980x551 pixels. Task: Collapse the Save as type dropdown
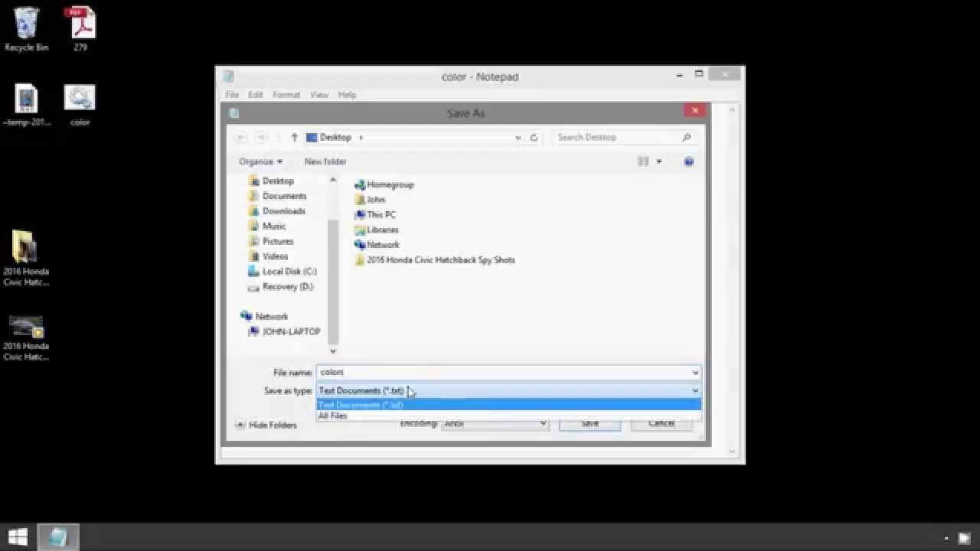click(695, 390)
